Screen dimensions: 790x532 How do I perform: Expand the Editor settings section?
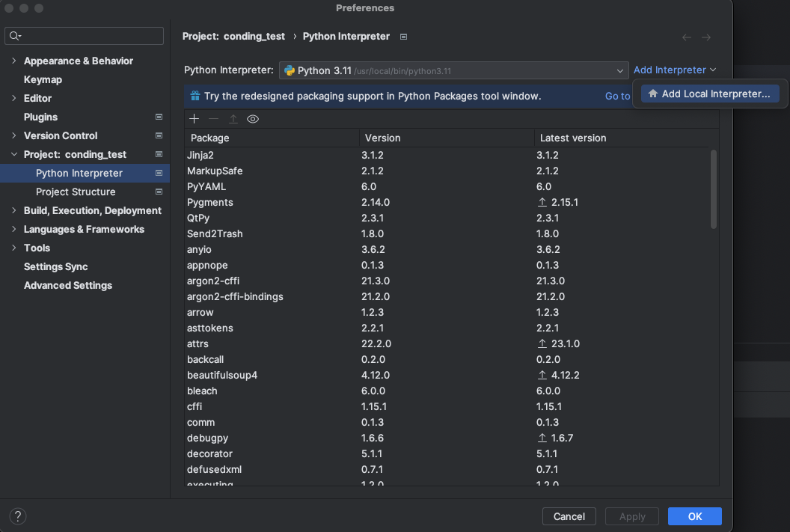[x=14, y=98]
